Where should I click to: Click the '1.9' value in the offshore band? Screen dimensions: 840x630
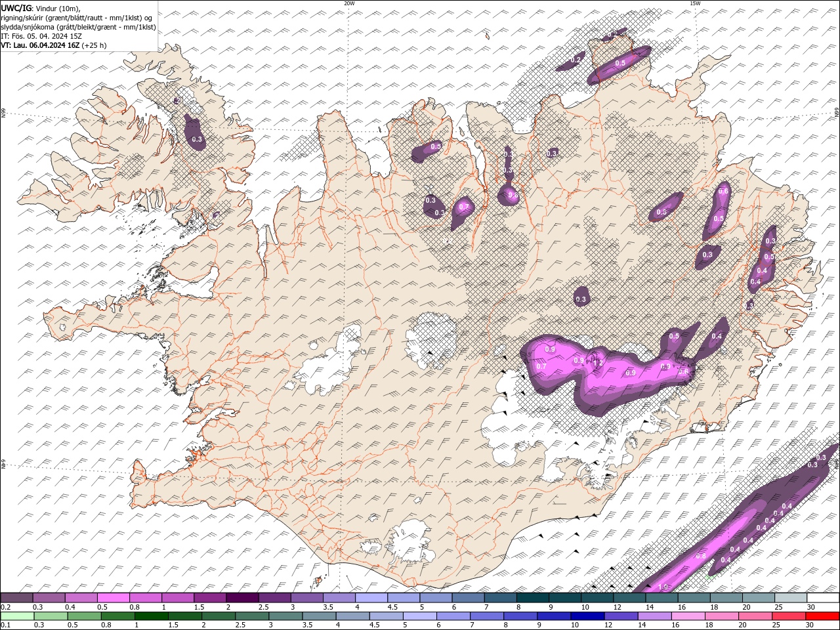pyautogui.click(x=663, y=587)
